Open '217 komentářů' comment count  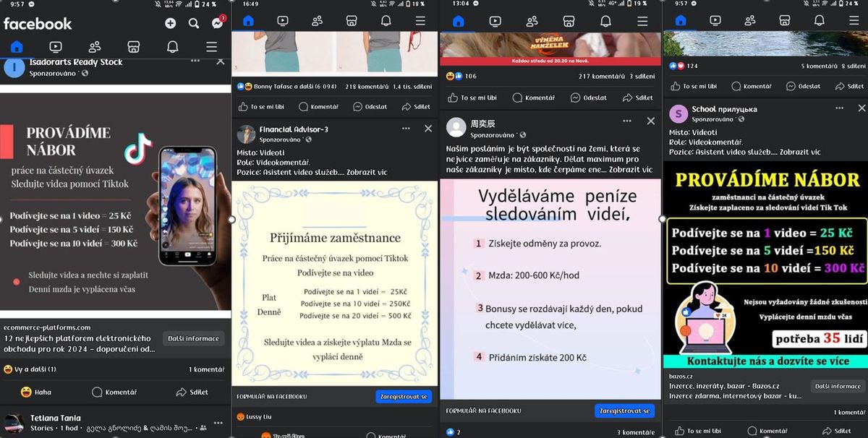click(x=601, y=77)
